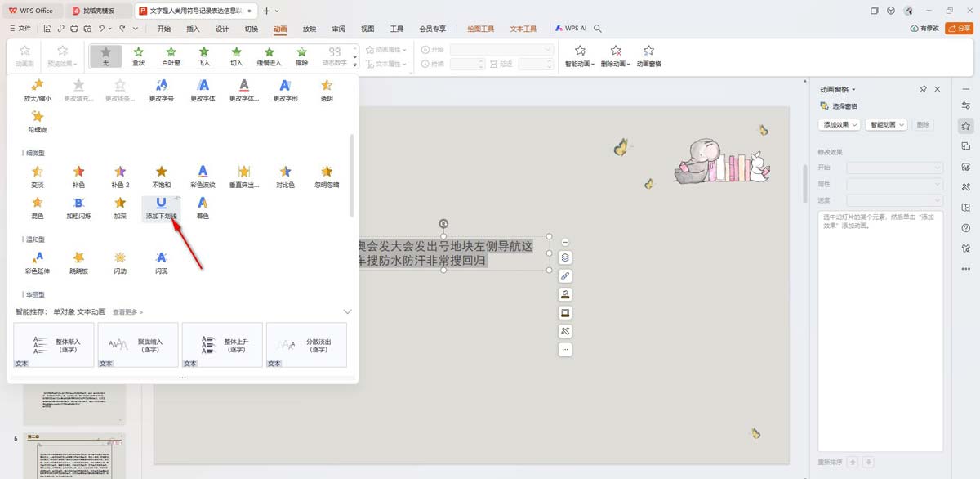Apply the 百叶窗 (Blinds) animation effect
Viewport: 980px width, 479px height.
click(x=170, y=56)
